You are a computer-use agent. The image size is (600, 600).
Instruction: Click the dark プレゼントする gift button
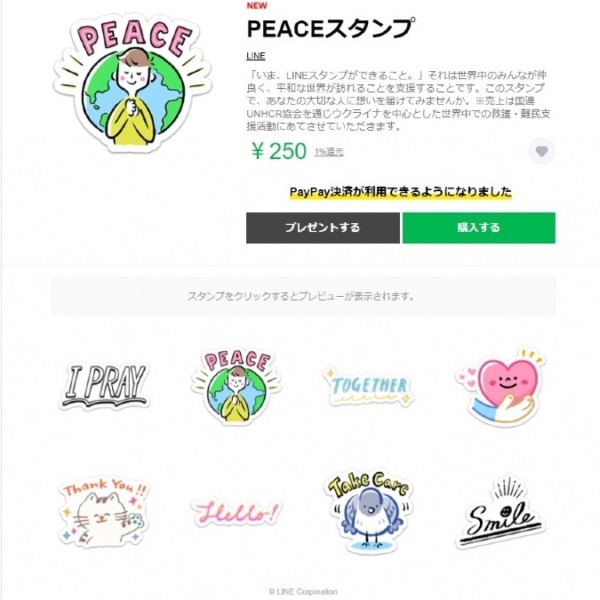pyautogui.click(x=323, y=228)
